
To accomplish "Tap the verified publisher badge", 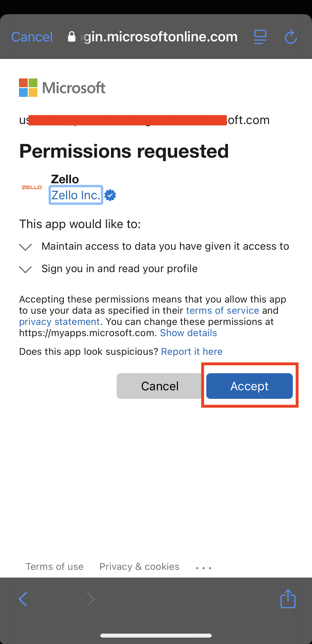I will [x=110, y=195].
